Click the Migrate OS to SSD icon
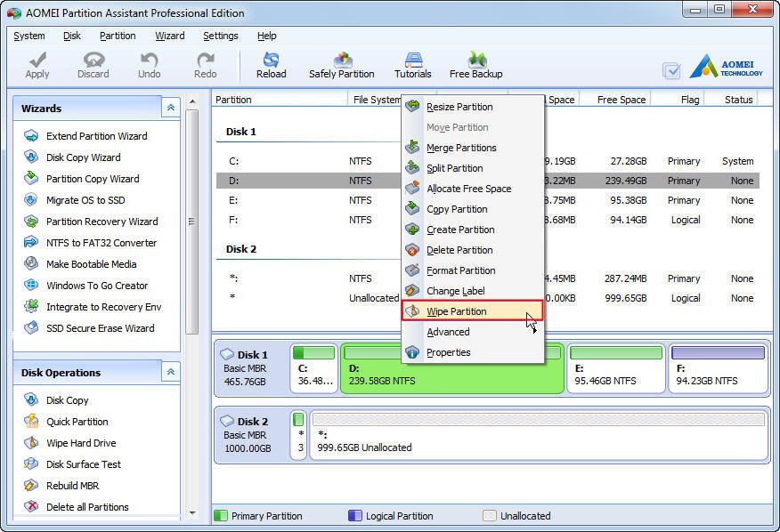Viewport: 780px width, 532px height. click(31, 200)
